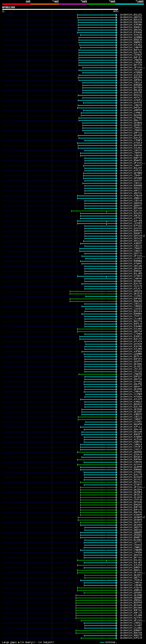The image size is (146, 644).
Task: Click the cyan alignment bar for UniRef100_B0LUS1
Action: click(97, 15)
